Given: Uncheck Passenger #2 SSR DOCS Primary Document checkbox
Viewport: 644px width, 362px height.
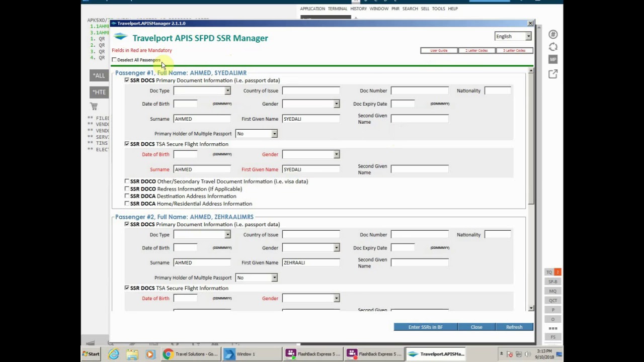Looking at the screenshot, I should click(x=127, y=224).
